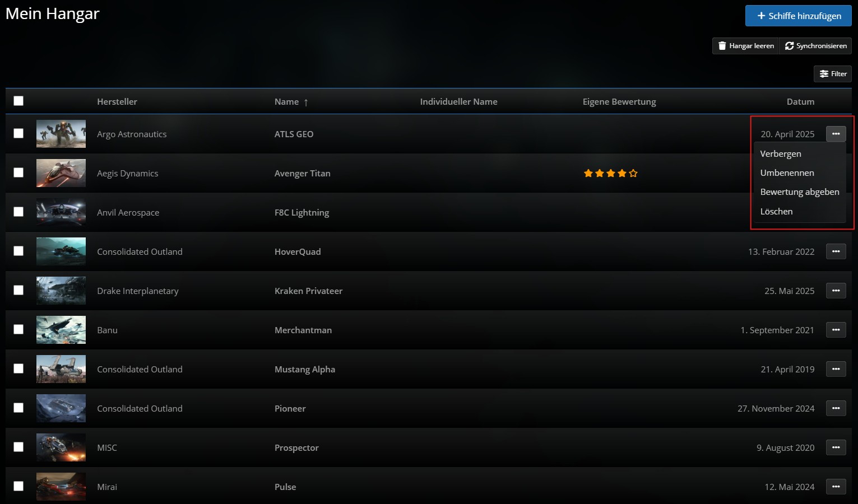Check the ATLS GEO row checkbox
This screenshot has height=504, width=858.
coord(18,133)
